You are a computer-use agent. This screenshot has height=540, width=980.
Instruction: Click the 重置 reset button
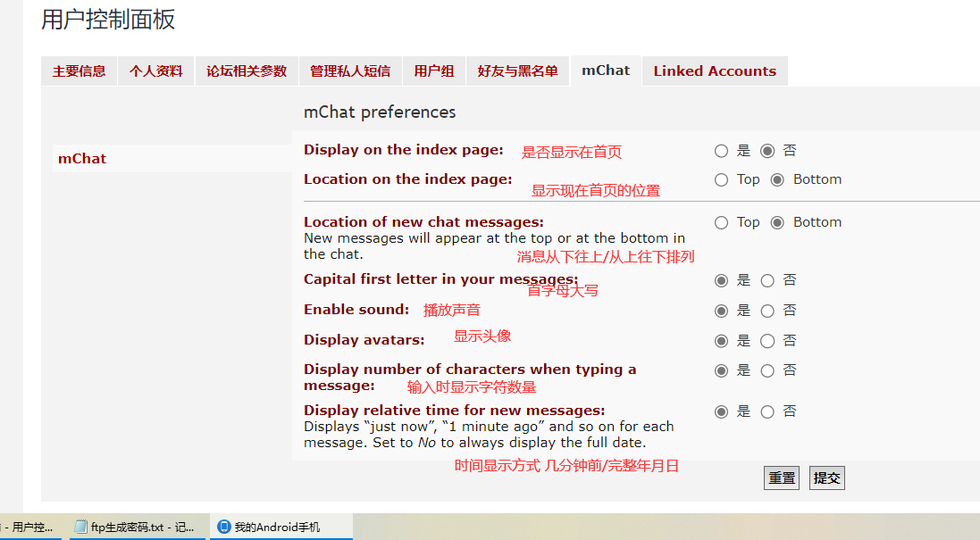pyautogui.click(x=782, y=478)
